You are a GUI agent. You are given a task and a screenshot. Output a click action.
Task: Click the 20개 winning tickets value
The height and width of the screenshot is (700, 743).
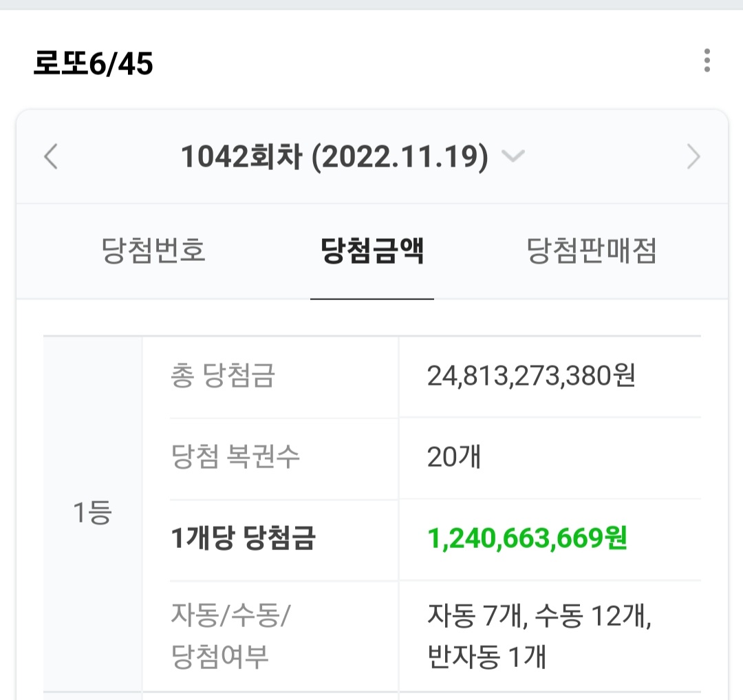(x=454, y=457)
